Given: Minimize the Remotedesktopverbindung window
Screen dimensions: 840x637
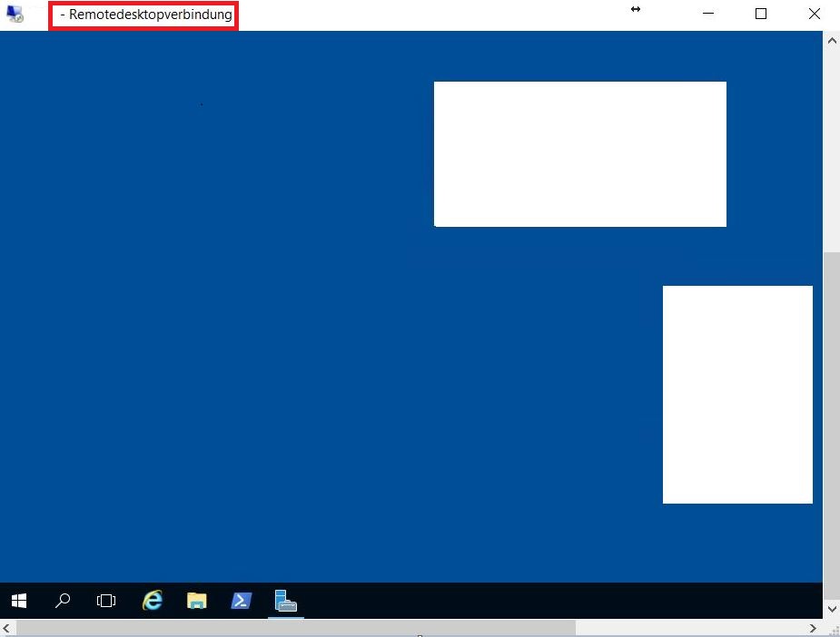Looking at the screenshot, I should (708, 14).
